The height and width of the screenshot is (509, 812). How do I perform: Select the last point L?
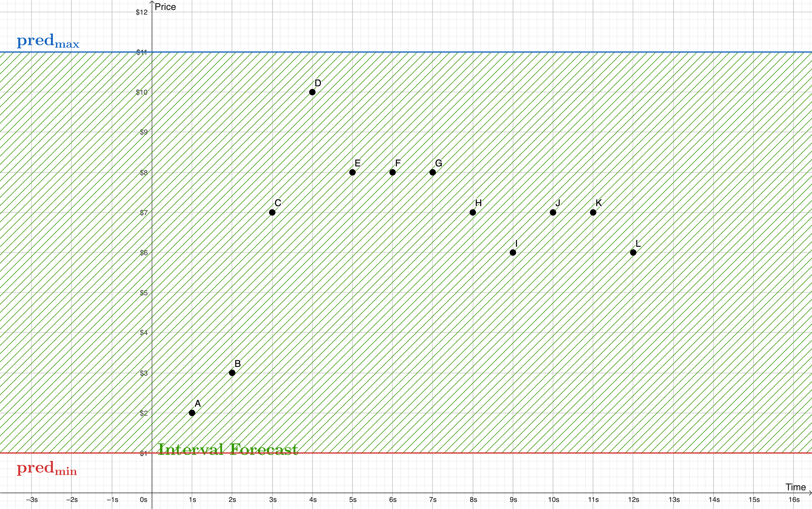tap(633, 252)
